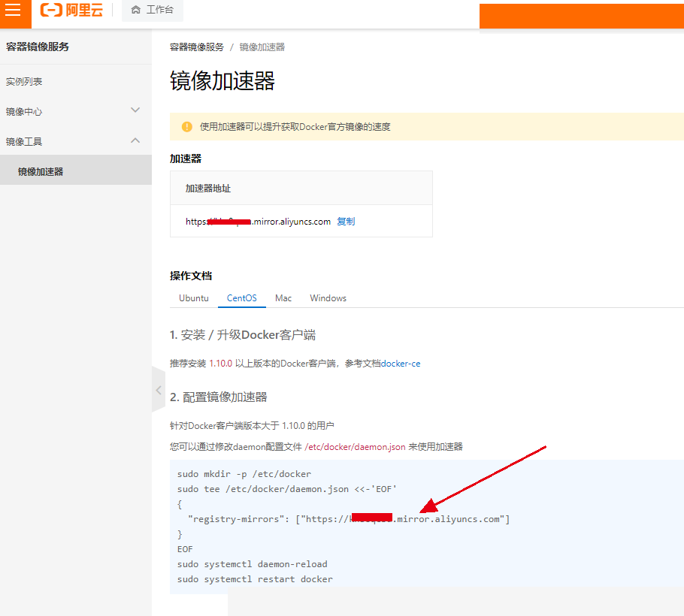Collapse the left sidebar with arrow handle

click(x=159, y=390)
